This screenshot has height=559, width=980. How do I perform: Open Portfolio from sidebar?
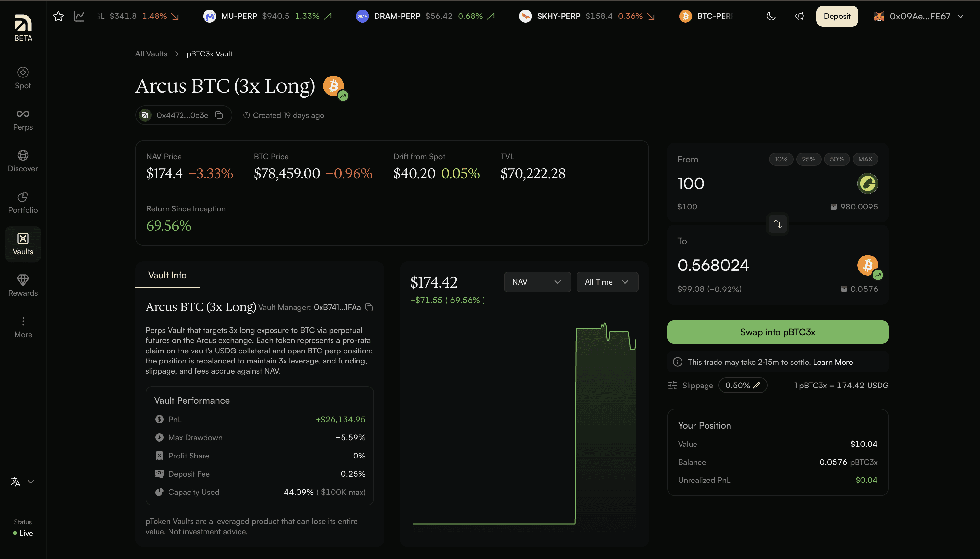(23, 202)
